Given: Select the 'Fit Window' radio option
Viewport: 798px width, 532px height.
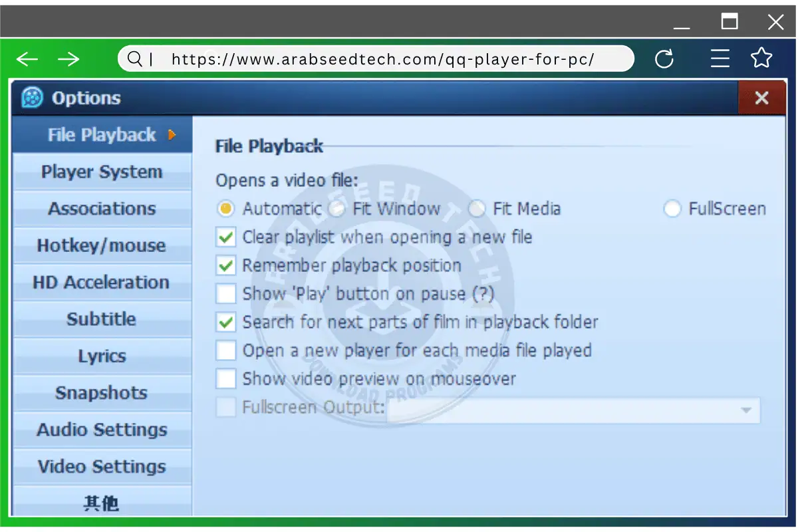Looking at the screenshot, I should click(337, 209).
